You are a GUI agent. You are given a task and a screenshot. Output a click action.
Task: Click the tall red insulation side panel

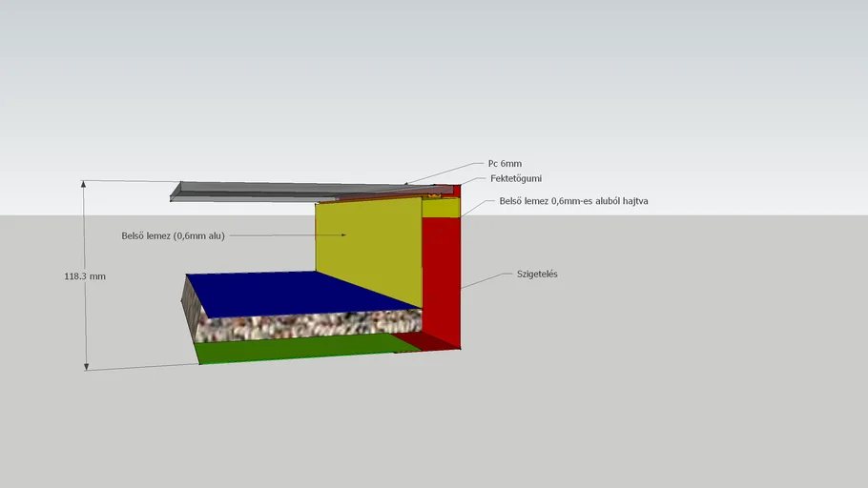(441, 276)
